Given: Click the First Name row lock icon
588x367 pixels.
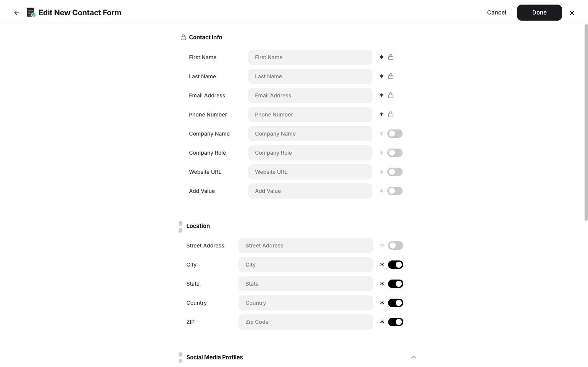Looking at the screenshot, I should 391,57.
